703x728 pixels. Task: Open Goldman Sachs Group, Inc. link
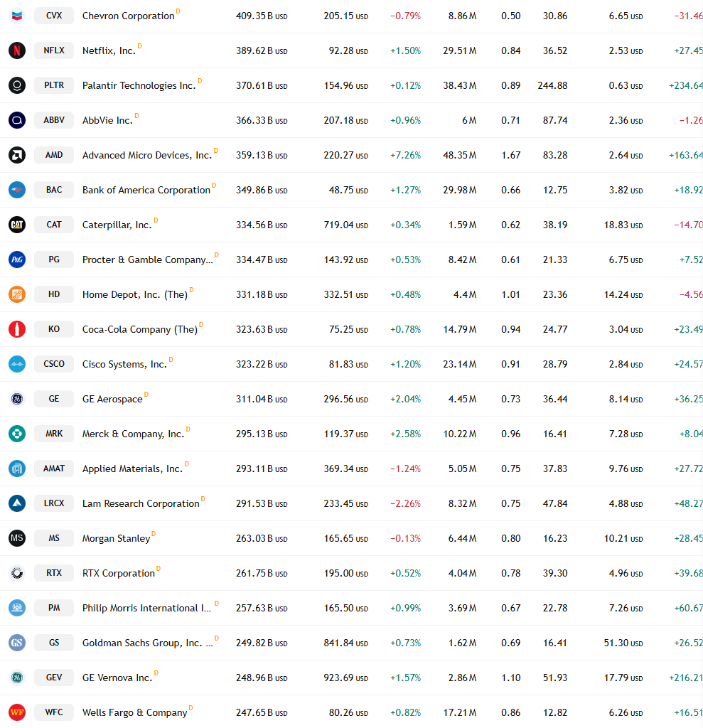(x=148, y=643)
